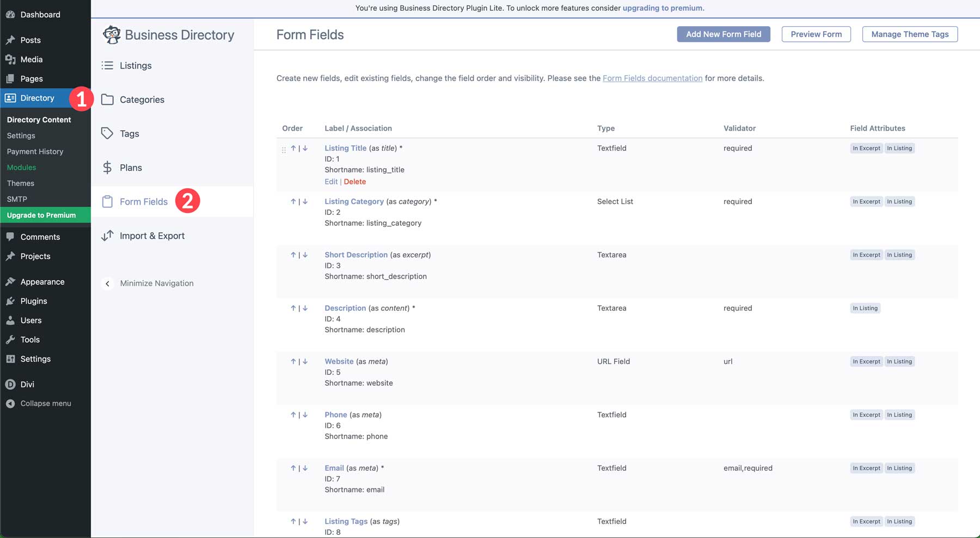Open Media from the WordPress sidebar icon
The height and width of the screenshot is (538, 980).
click(11, 59)
